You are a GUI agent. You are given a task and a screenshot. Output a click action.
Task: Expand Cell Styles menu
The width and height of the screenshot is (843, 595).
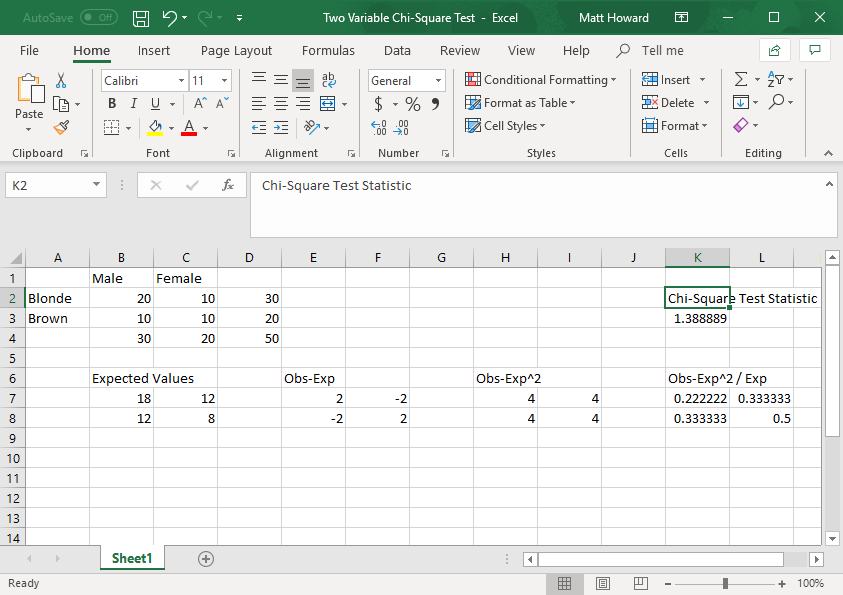[x=505, y=126]
